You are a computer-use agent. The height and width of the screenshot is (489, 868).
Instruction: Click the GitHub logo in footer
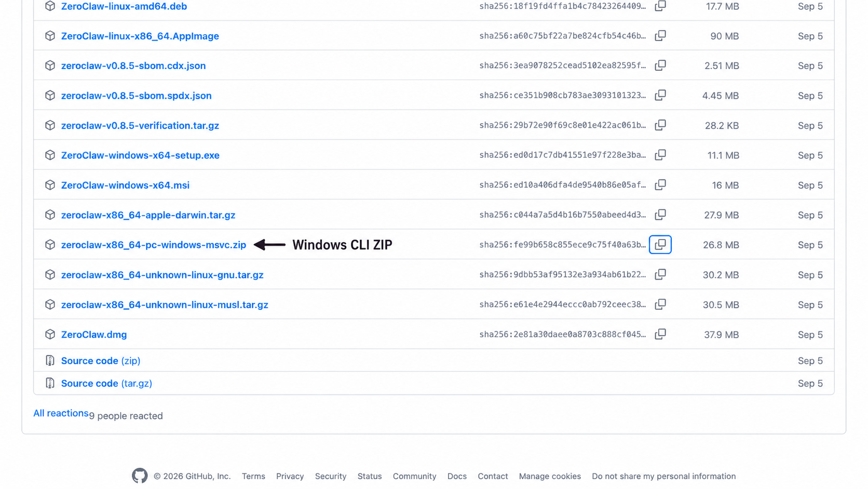140,476
